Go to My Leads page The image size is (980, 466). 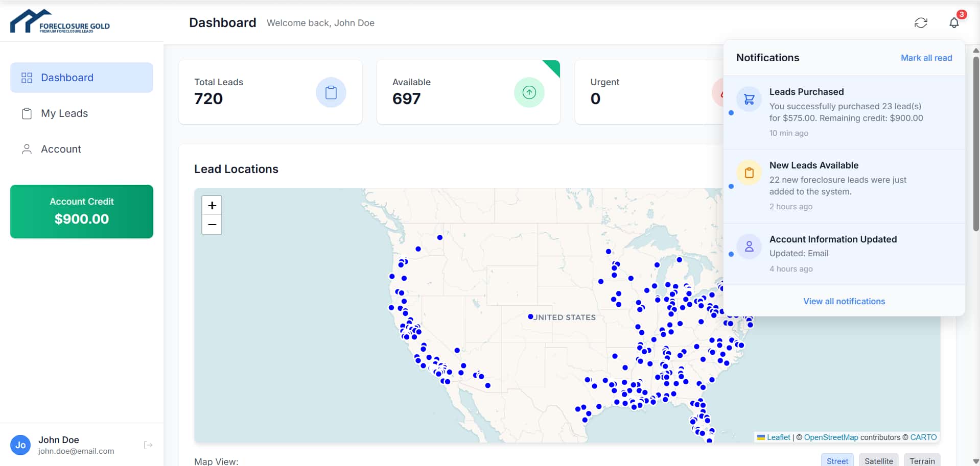pyautogui.click(x=64, y=113)
